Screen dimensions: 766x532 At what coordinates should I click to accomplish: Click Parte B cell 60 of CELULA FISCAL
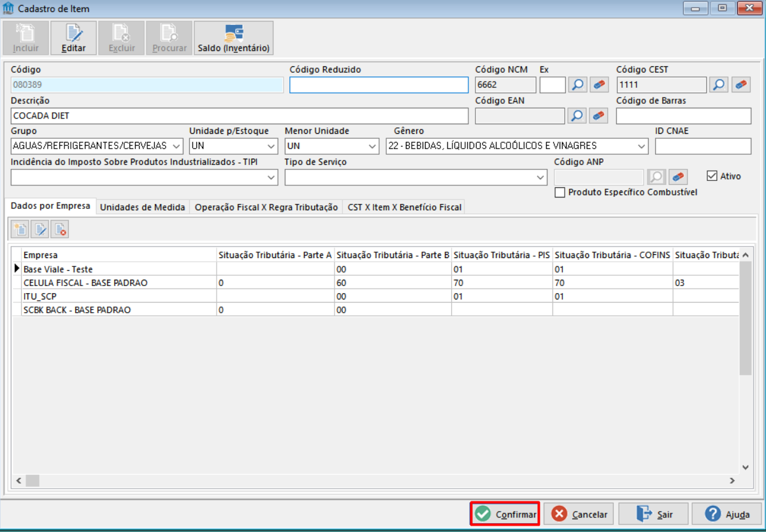(x=393, y=282)
